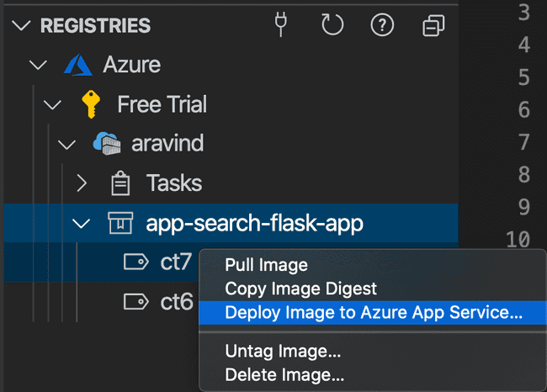Select Deploy Image to Azure App Service

click(374, 312)
